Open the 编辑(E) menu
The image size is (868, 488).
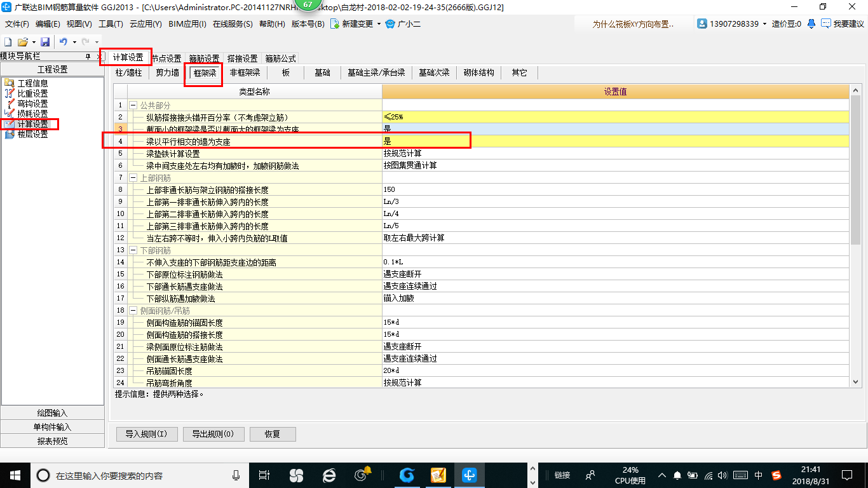[x=48, y=24]
